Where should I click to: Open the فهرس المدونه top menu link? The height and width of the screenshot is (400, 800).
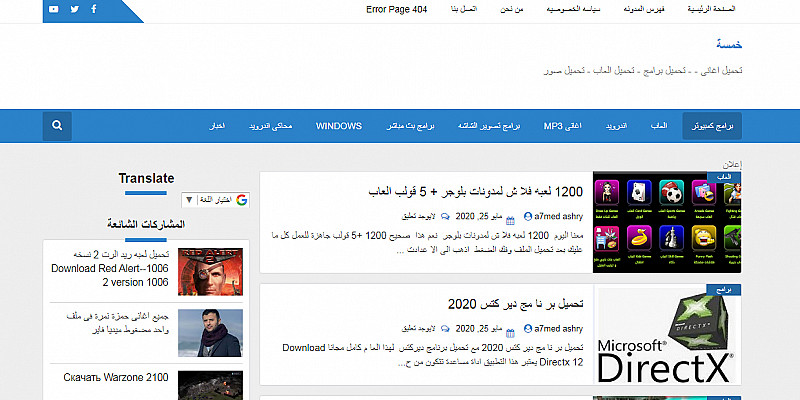click(x=644, y=10)
